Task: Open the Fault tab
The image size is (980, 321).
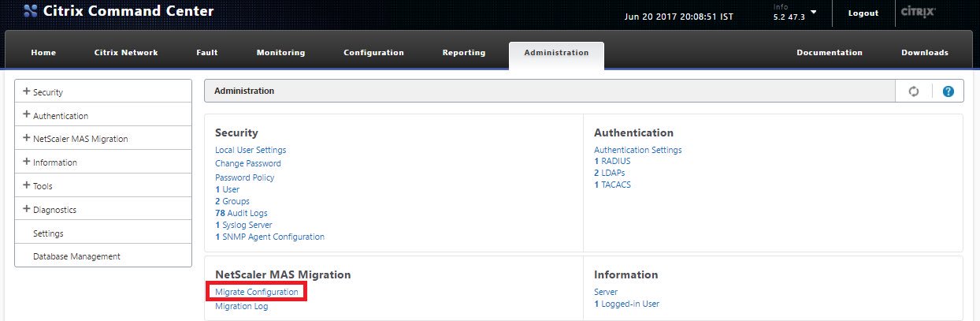Action: point(207,53)
